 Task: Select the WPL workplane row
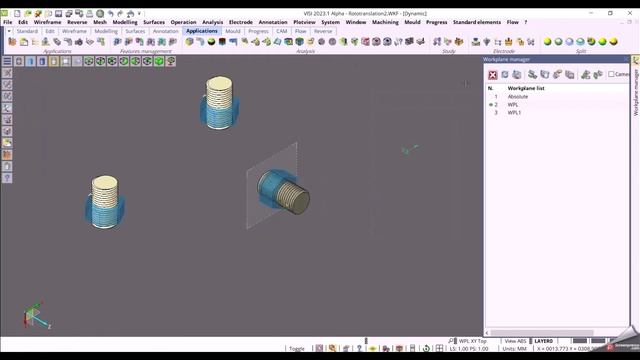click(x=557, y=105)
